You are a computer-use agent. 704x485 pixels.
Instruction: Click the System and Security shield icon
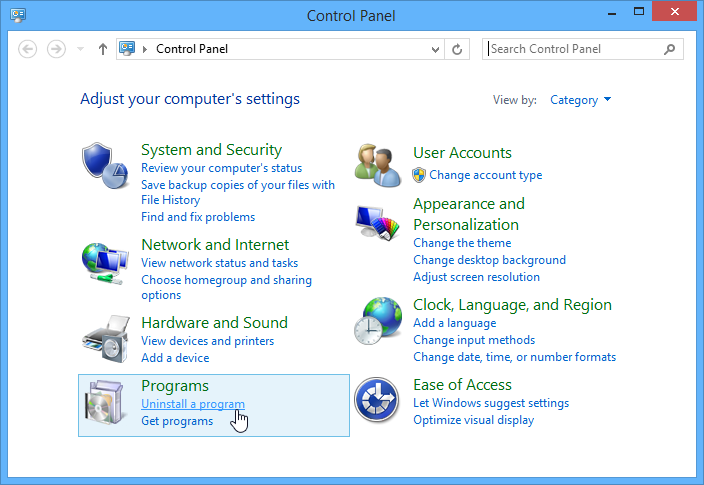click(x=105, y=166)
